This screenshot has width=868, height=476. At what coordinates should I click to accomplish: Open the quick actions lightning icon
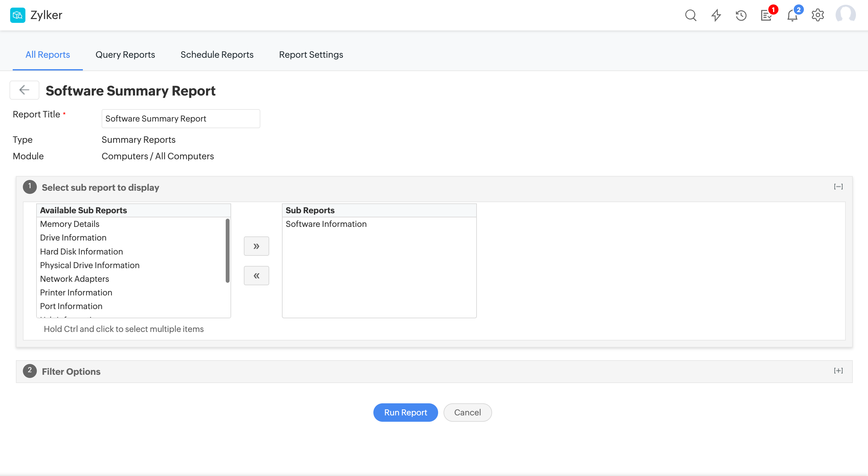[x=716, y=16]
